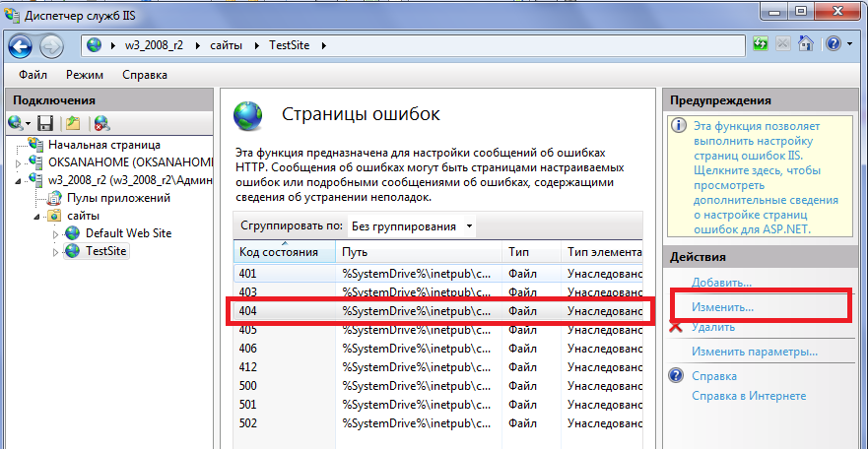Select the 403 error page row
The width and height of the screenshot is (868, 450).
point(437,291)
